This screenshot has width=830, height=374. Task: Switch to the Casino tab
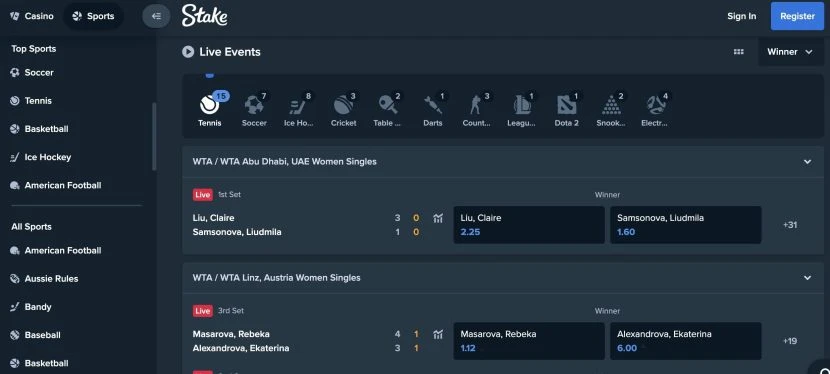coord(32,16)
